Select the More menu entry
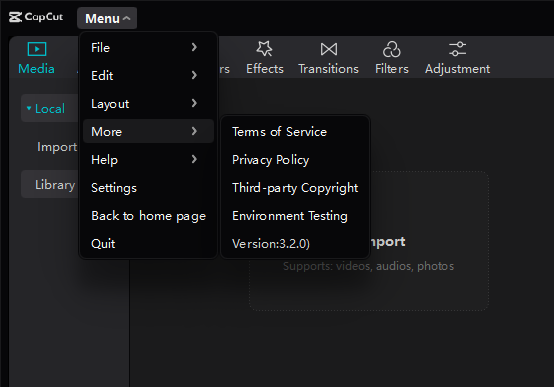The height and width of the screenshot is (387, 554). pos(148,131)
